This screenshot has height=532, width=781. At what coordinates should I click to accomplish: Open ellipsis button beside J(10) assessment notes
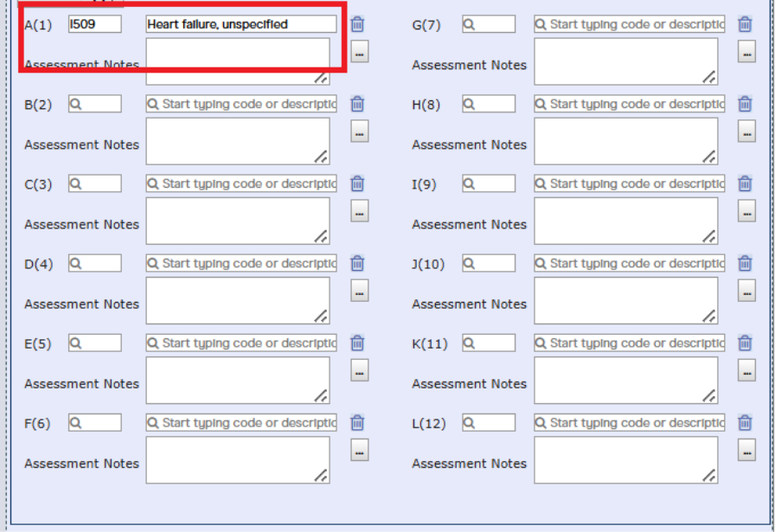tap(746, 291)
